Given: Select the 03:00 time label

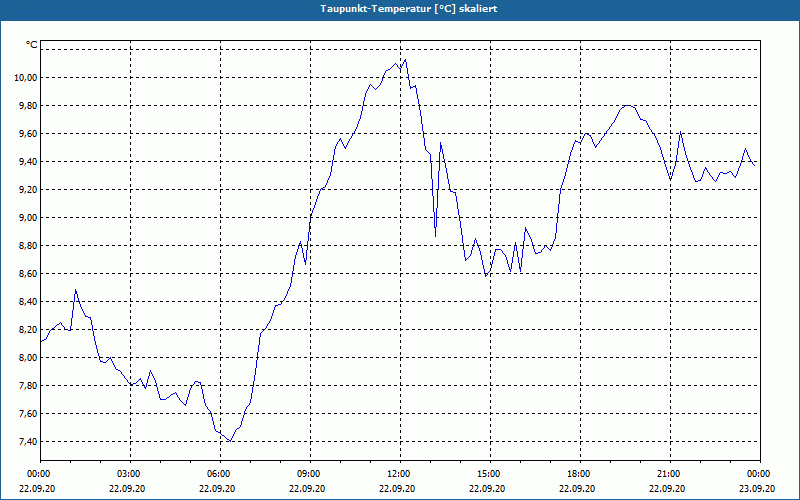Looking at the screenshot, I should point(128,474).
